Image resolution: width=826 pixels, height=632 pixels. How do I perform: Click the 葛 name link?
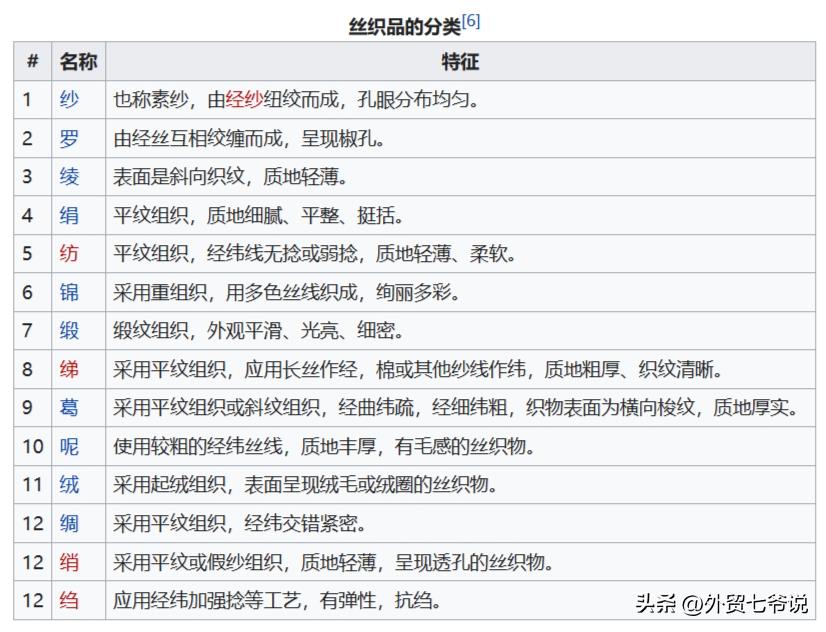coord(69,408)
